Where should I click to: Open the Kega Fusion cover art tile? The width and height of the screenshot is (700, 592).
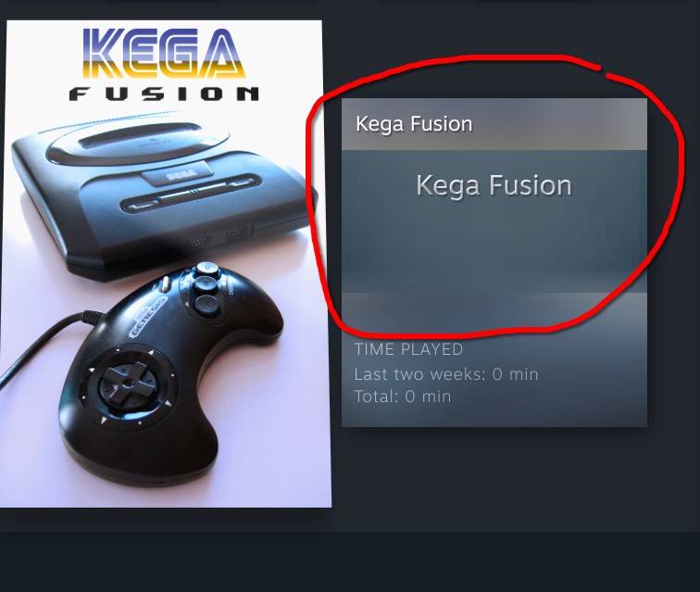click(166, 264)
